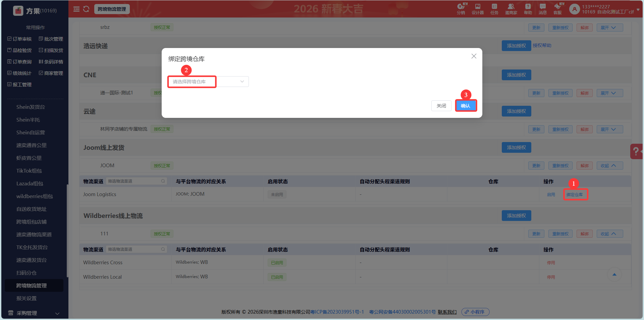Click 停用 for Wildberries Cross

pyautogui.click(x=551, y=263)
